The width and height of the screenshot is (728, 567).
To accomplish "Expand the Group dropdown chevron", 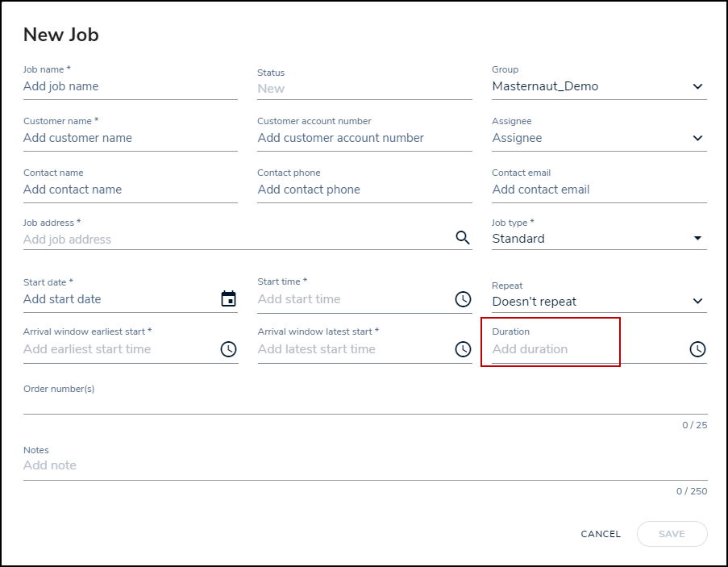I will [x=697, y=86].
